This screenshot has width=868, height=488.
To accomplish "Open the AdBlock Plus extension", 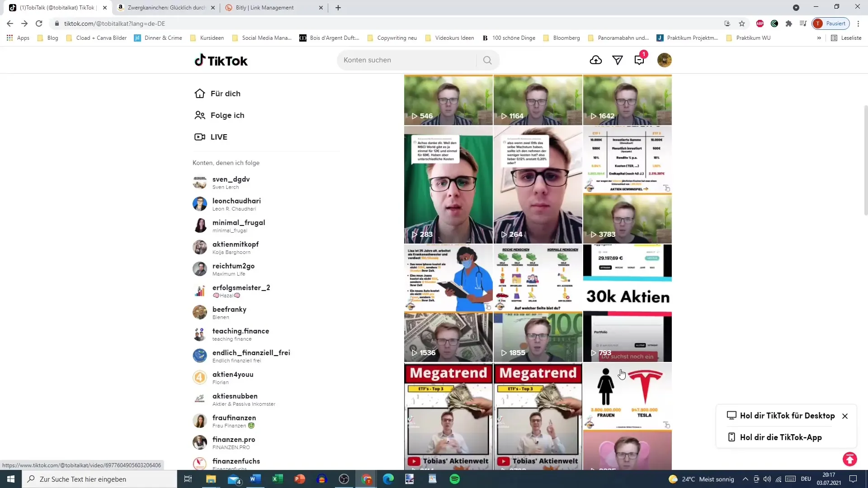I will coord(760,23).
